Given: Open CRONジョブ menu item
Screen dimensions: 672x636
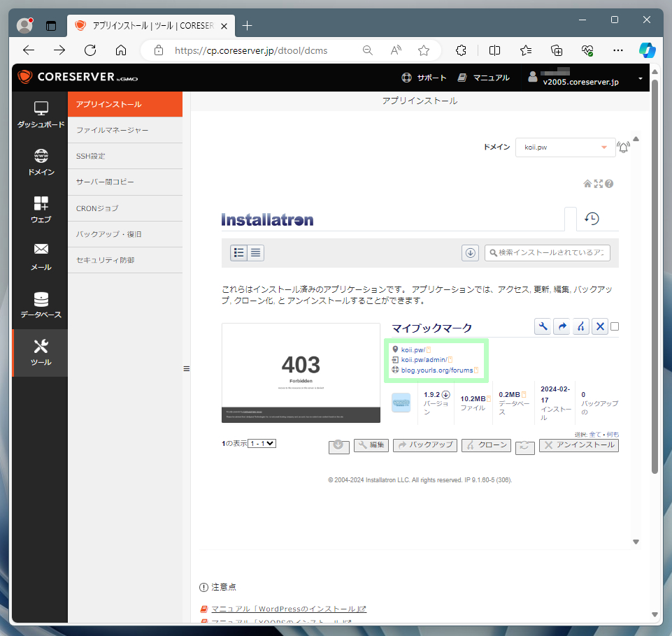Looking at the screenshot, I should click(125, 208).
